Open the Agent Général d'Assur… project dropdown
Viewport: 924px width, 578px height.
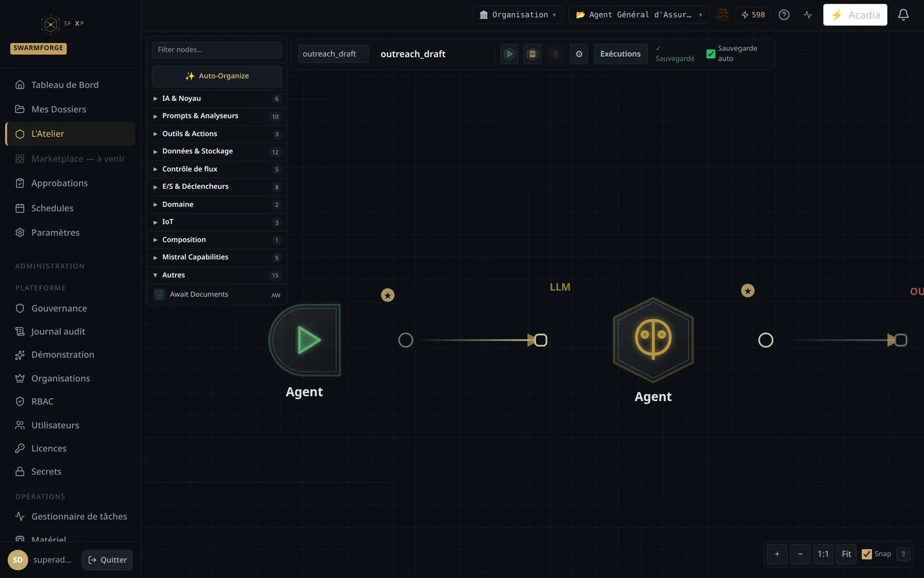(x=639, y=15)
